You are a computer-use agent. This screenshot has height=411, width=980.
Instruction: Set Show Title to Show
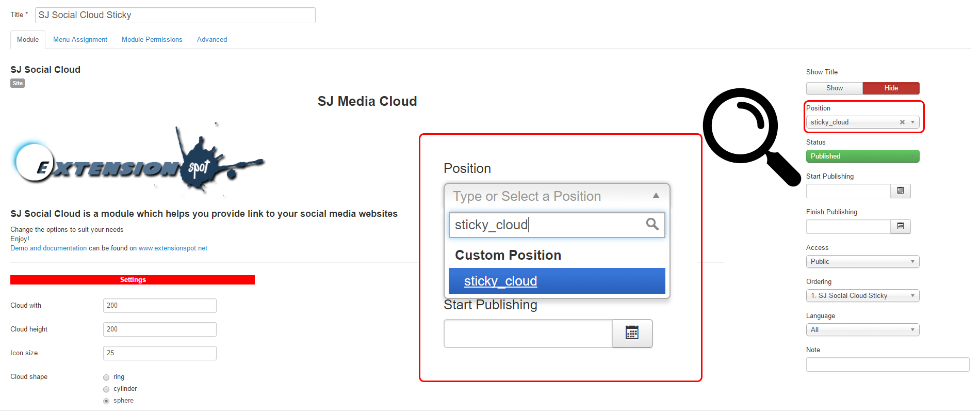click(834, 88)
